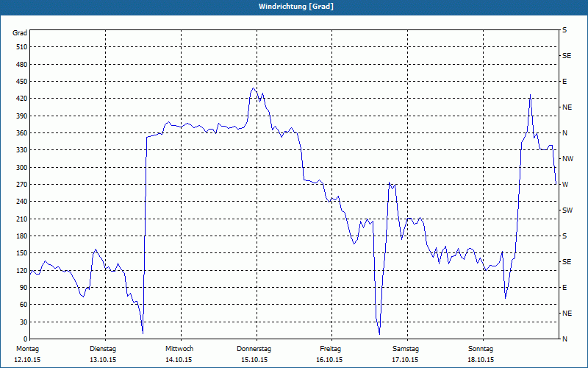Click the NW compass label on right axis

(568, 159)
